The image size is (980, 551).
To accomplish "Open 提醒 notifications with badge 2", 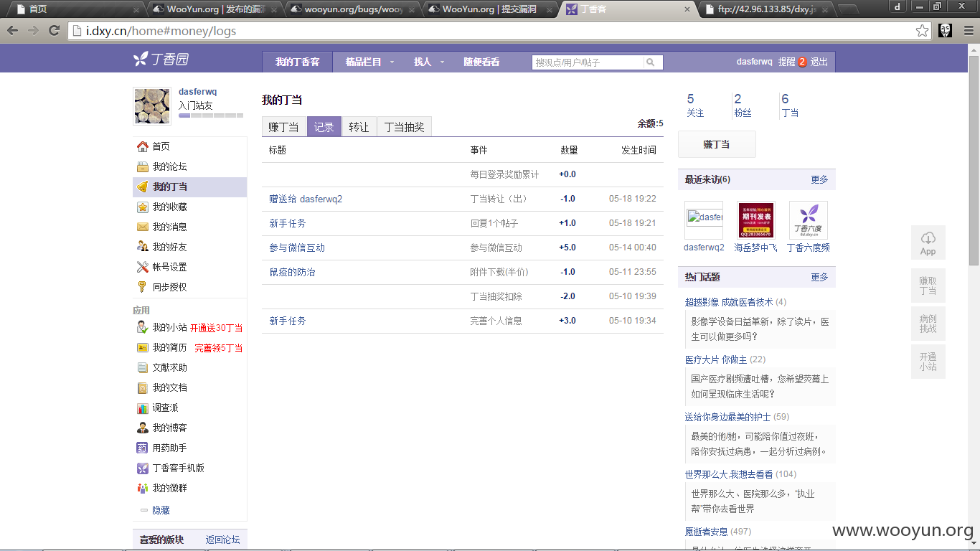I will [x=793, y=62].
